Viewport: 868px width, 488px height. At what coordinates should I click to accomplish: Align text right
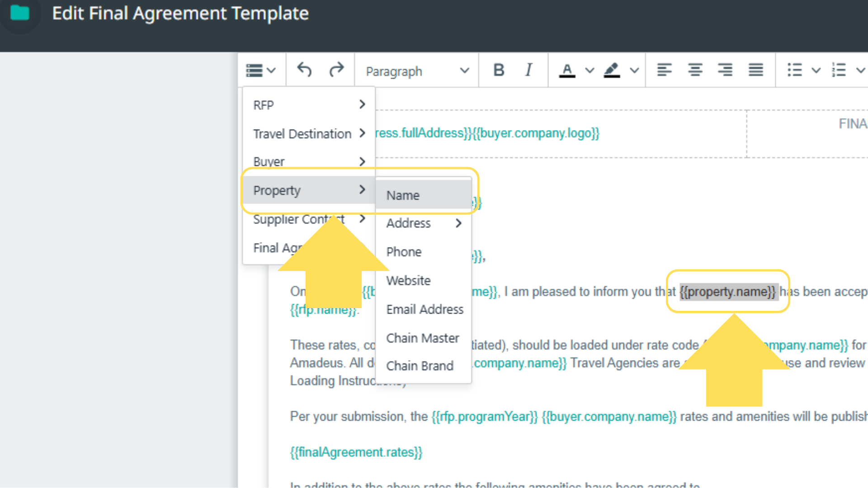pos(725,70)
